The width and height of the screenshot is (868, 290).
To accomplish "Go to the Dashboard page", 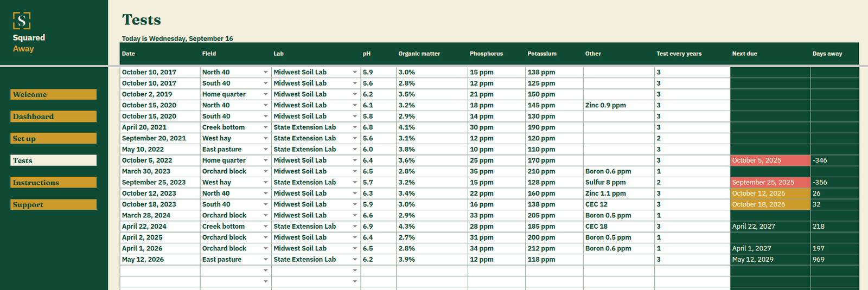I will [53, 117].
